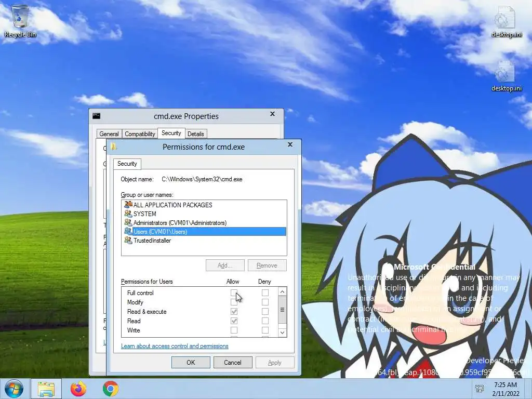Launch File Explorer from the taskbar
This screenshot has width=532, height=399.
tap(46, 389)
